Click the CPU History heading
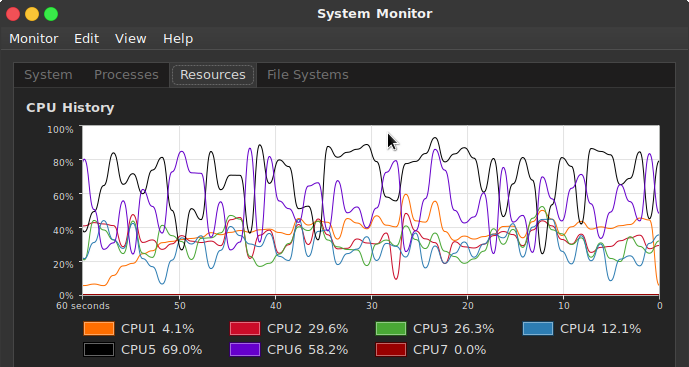Viewport: 689px width, 367px height. point(70,108)
